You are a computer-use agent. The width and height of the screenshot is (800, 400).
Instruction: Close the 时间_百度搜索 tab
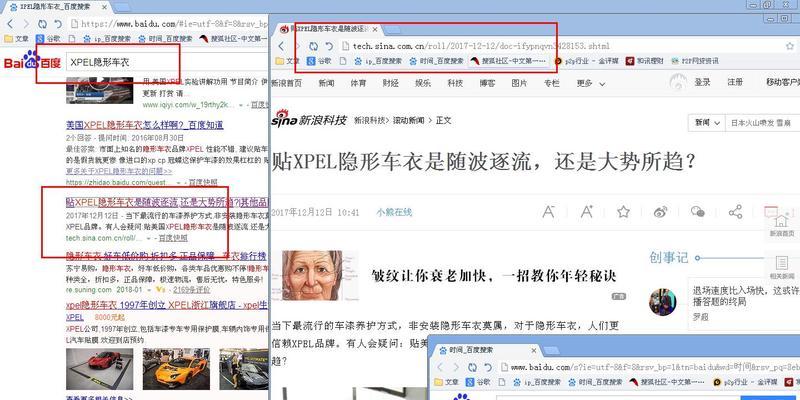pyautogui.click(x=534, y=351)
